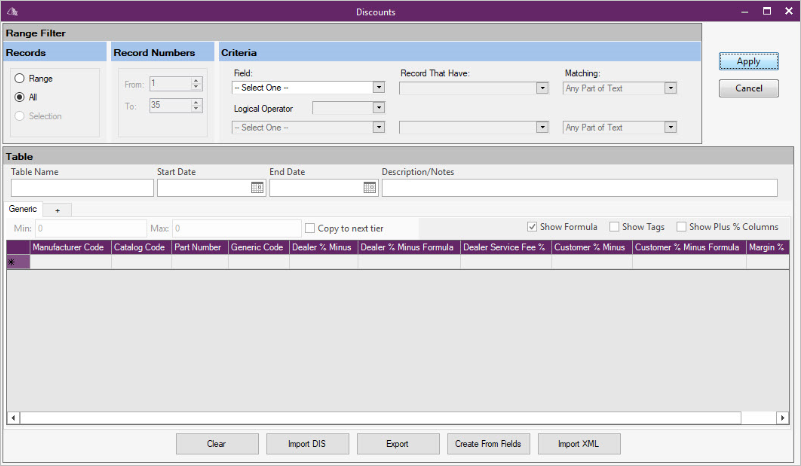
Task: Minimize the Discounts window
Action: tap(745, 11)
